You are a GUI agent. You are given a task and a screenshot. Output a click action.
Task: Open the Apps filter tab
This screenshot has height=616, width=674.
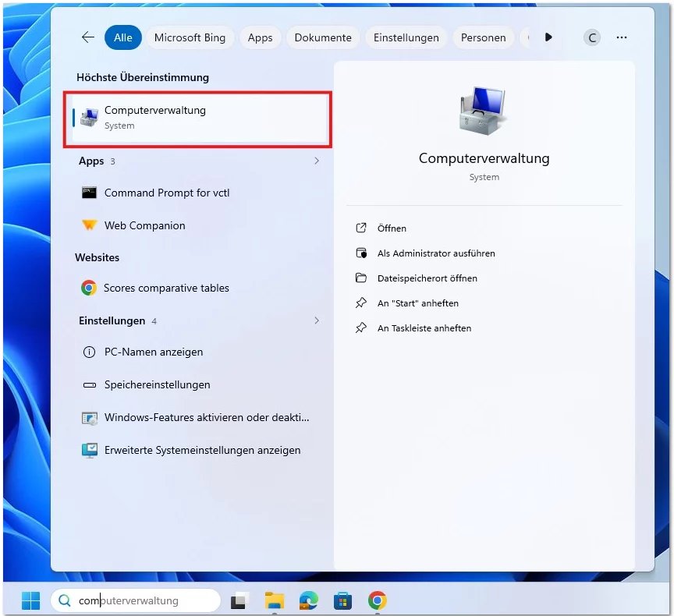[260, 37]
